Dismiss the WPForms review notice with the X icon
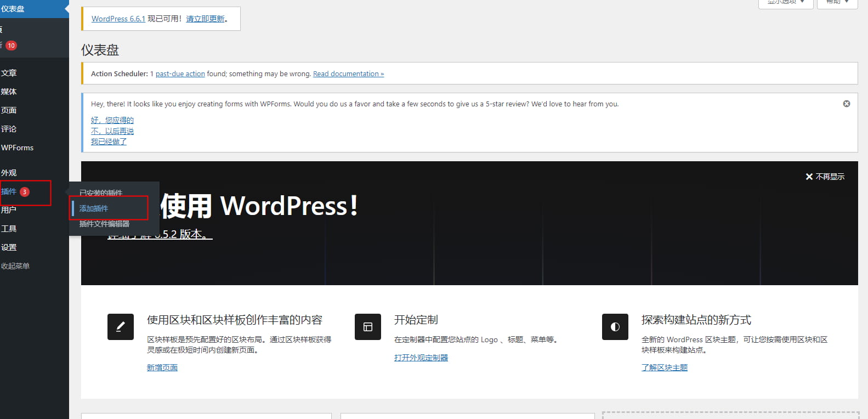 [x=847, y=104]
